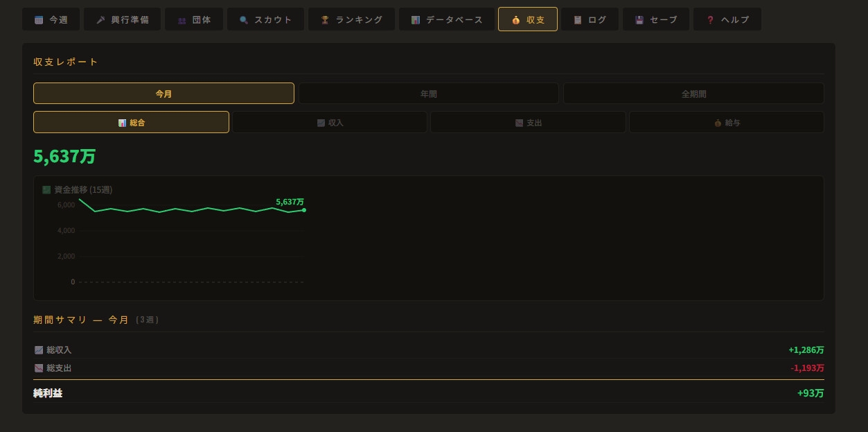Click the 興行準備 microphone icon
This screenshot has width=868, height=432.
point(100,20)
